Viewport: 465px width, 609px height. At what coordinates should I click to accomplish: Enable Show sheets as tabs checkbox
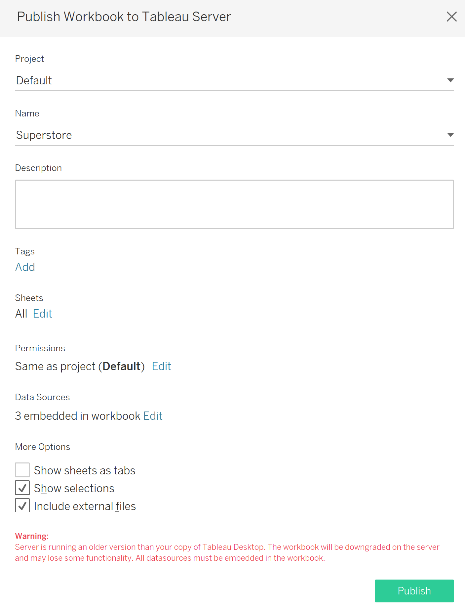coord(22,470)
